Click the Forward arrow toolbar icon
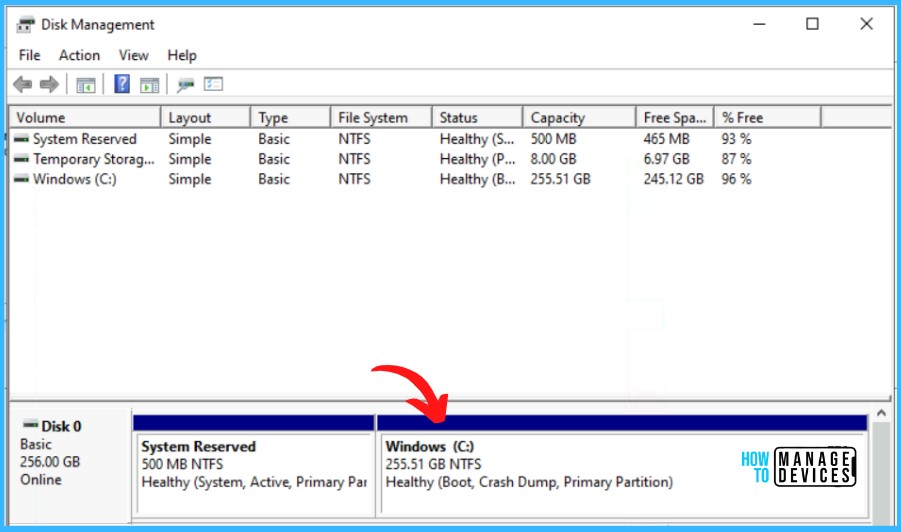Image resolution: width=901 pixels, height=532 pixels. coord(49,84)
